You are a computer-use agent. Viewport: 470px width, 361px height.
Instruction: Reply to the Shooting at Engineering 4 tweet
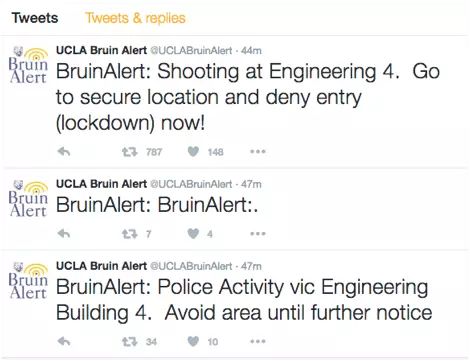click(64, 152)
